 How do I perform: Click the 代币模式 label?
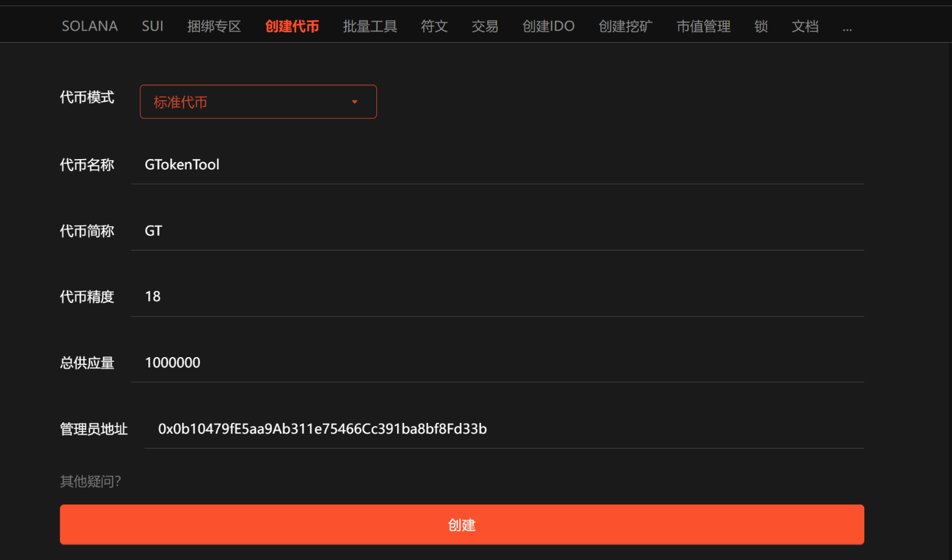(87, 97)
